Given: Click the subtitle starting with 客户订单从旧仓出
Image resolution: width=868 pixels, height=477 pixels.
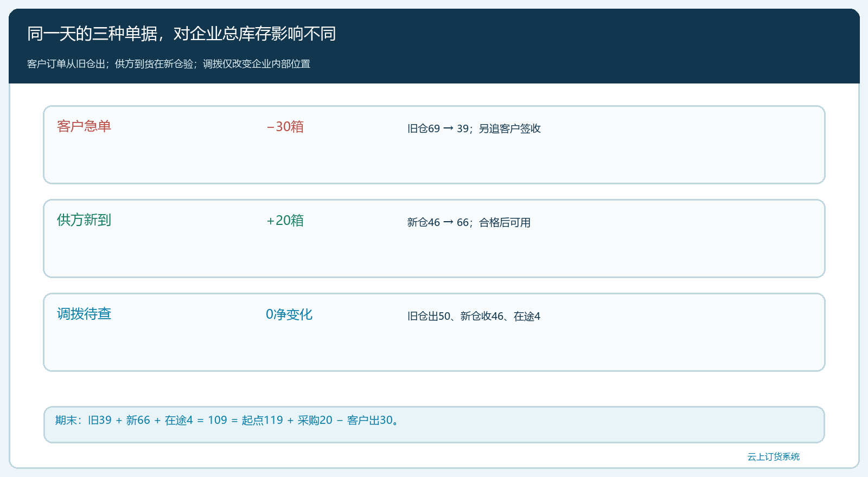Looking at the screenshot, I should (169, 64).
